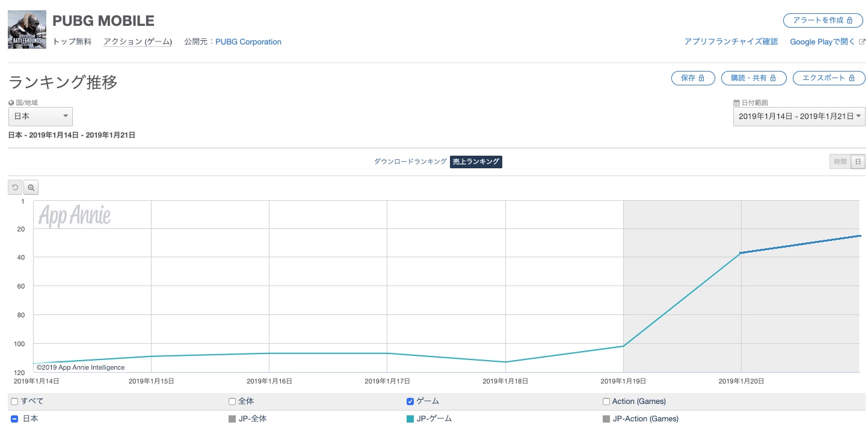Switch to ダウンロードランキング tab
The height and width of the screenshot is (443, 868).
pyautogui.click(x=410, y=162)
